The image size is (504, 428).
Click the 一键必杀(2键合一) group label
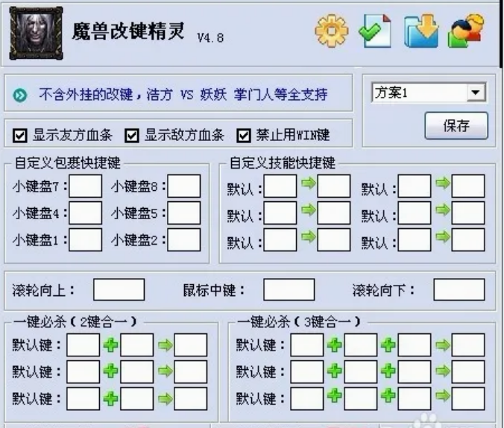pyautogui.click(x=75, y=321)
